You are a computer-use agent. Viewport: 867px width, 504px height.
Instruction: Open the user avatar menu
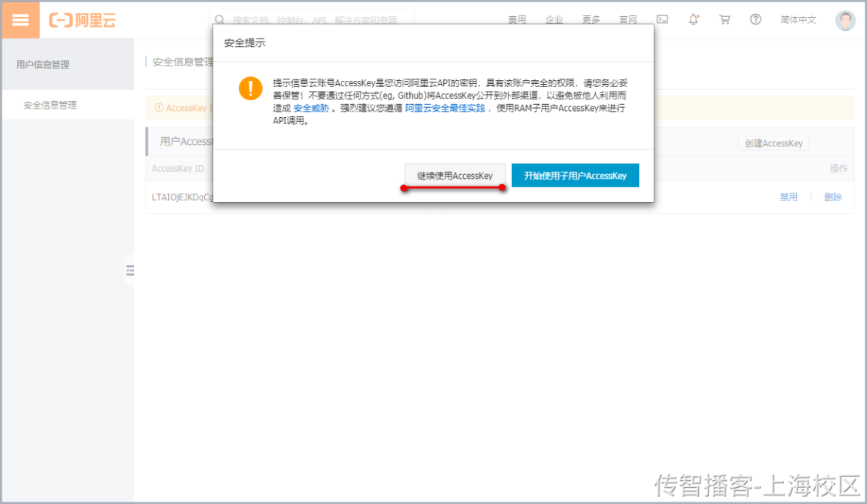845,21
